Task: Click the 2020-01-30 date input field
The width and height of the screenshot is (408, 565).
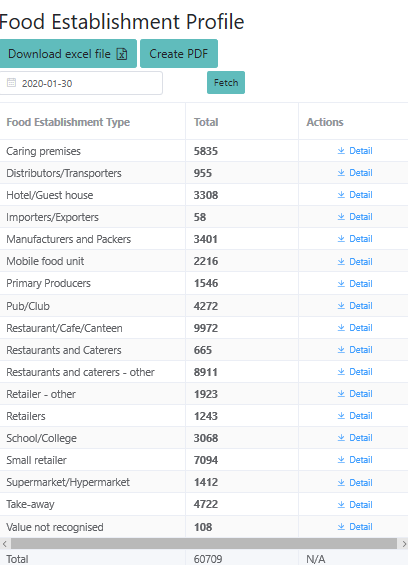Action: click(81, 83)
